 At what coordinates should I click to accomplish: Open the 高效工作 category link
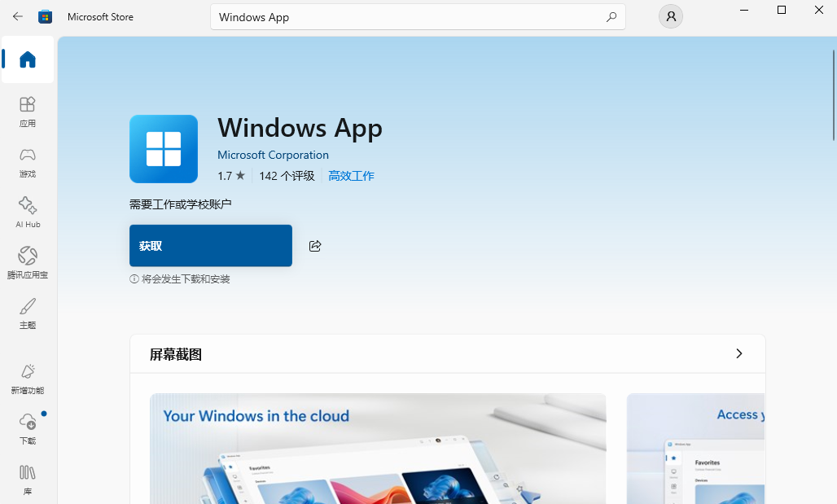click(x=351, y=176)
